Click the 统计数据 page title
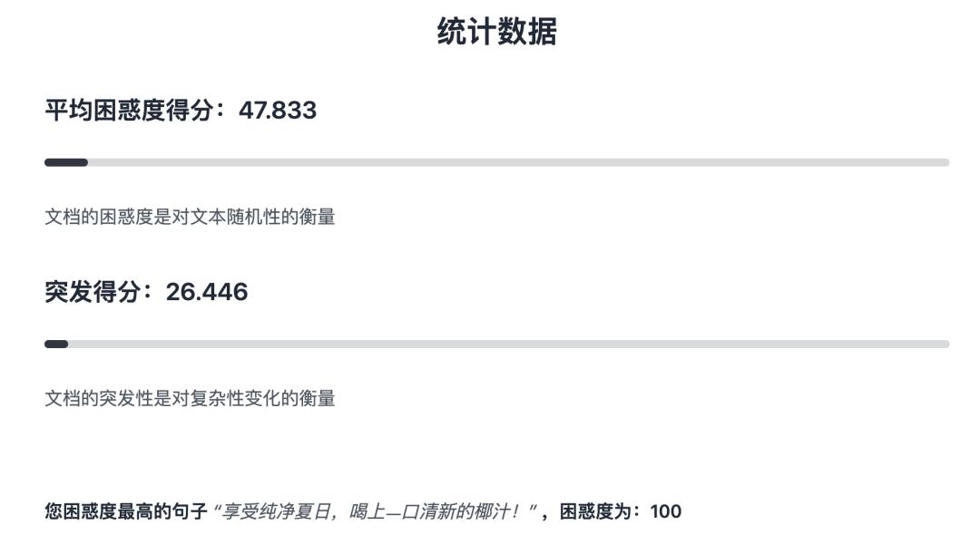The height and width of the screenshot is (554, 980). point(496,32)
